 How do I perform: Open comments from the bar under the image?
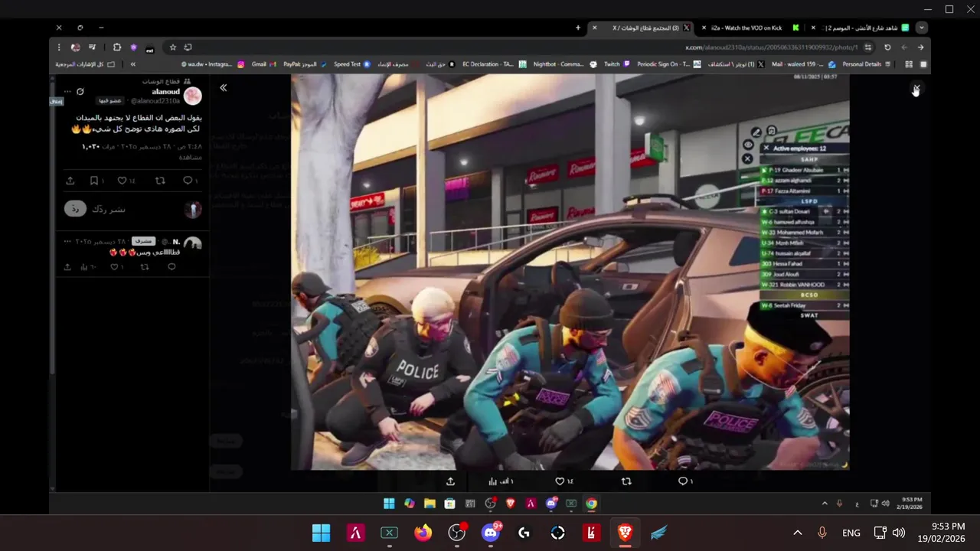pos(682,481)
